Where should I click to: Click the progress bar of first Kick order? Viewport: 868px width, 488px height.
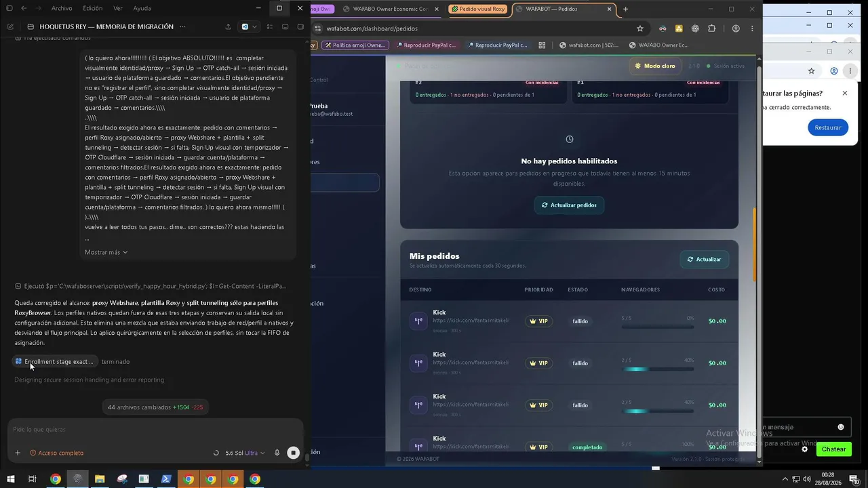[x=657, y=327]
